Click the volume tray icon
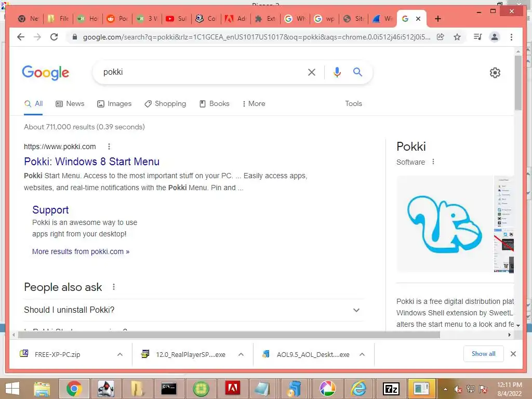This screenshot has height=399, width=532. pyautogui.click(x=458, y=389)
